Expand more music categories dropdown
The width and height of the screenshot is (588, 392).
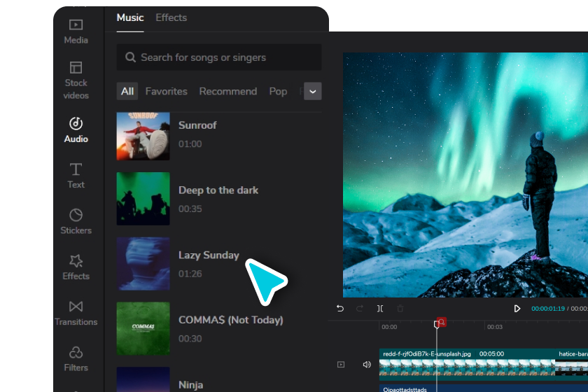(313, 91)
